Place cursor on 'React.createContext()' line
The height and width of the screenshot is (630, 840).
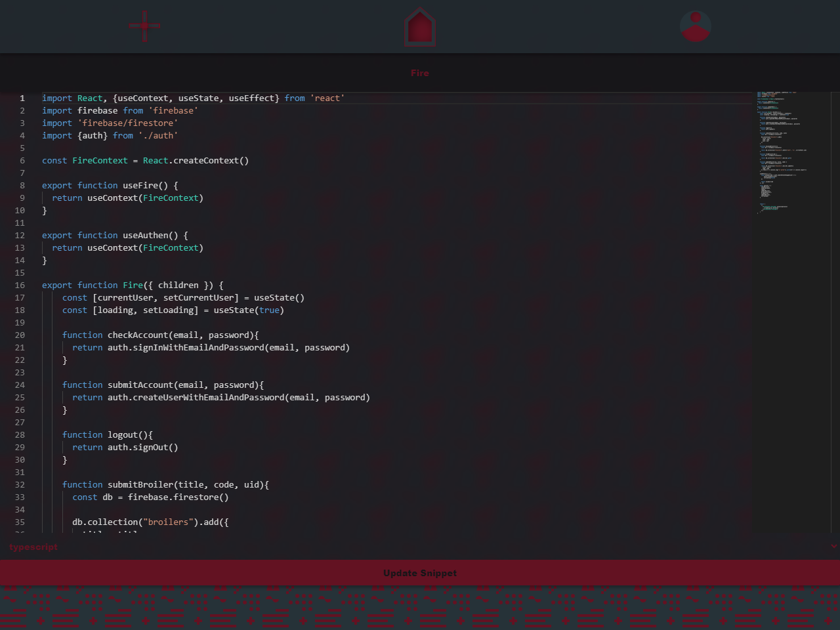point(196,161)
